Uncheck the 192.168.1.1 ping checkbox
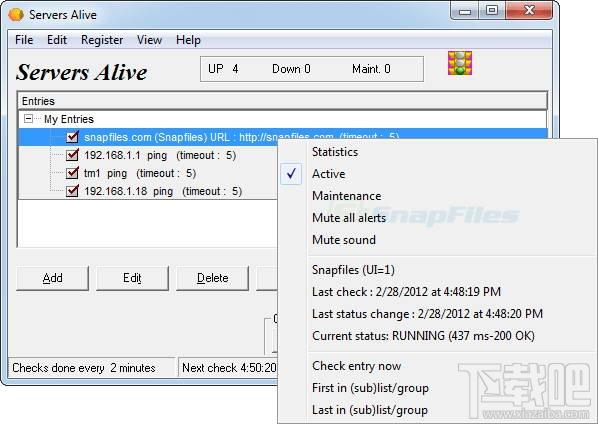This screenshot has width=598, height=424. pyautogui.click(x=72, y=155)
